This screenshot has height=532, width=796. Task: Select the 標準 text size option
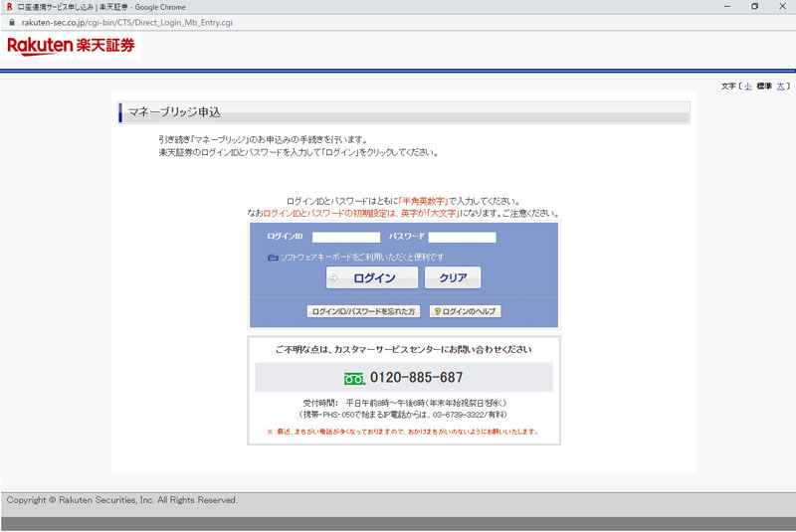(x=764, y=87)
